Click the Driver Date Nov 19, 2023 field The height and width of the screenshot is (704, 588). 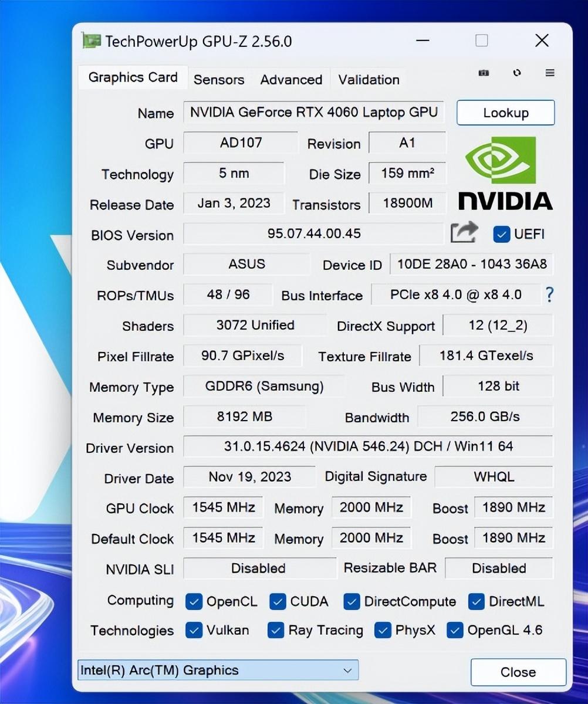(249, 477)
